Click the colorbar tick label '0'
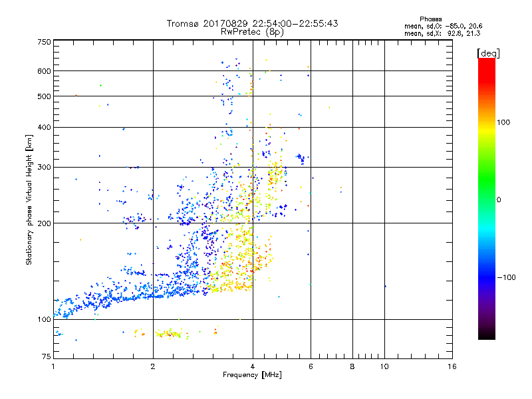Image resolution: width=532 pixels, height=399 pixels. click(498, 199)
